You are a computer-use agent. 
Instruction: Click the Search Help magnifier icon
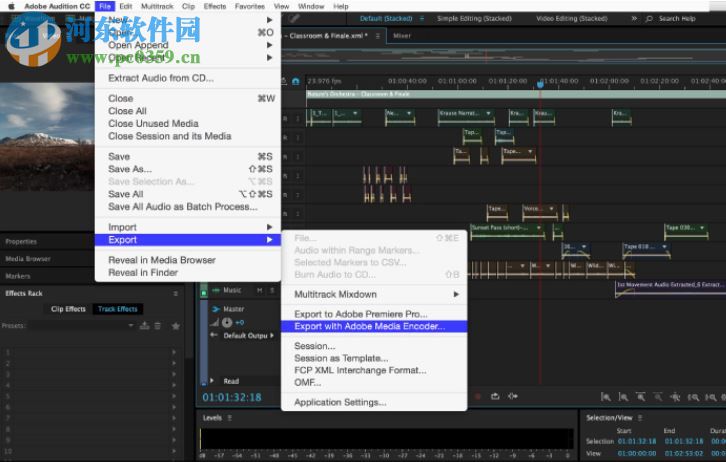tap(649, 19)
